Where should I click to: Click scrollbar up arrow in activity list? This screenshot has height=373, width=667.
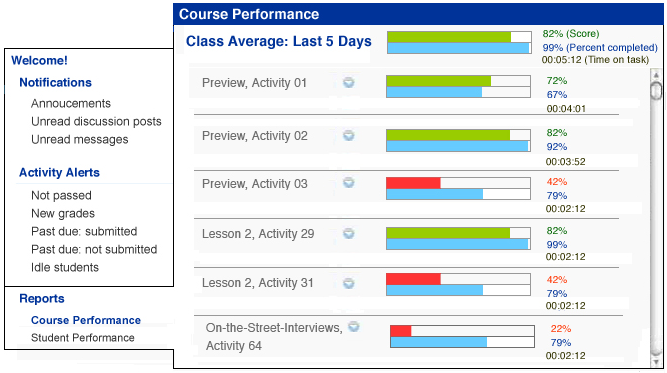pyautogui.click(x=656, y=75)
